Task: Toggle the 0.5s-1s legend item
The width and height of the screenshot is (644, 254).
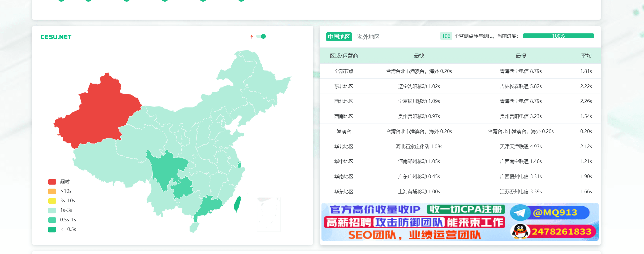Action: [x=62, y=220]
